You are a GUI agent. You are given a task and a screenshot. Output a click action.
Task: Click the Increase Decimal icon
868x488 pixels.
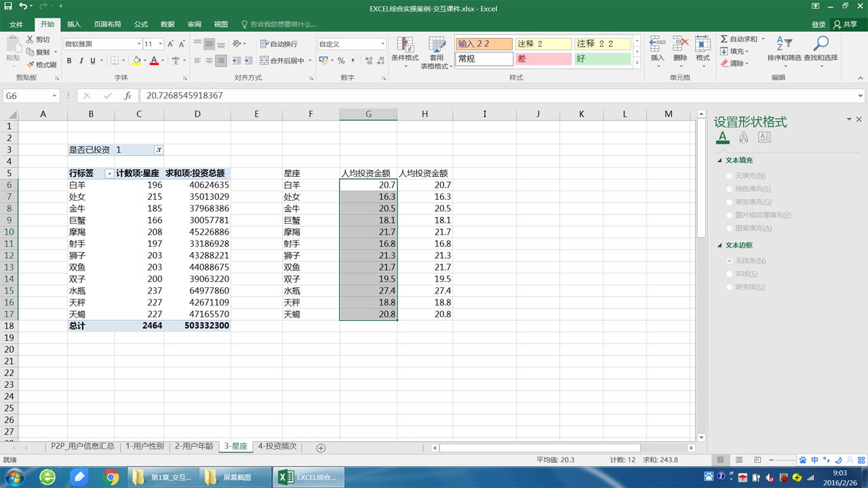pyautogui.click(x=368, y=61)
